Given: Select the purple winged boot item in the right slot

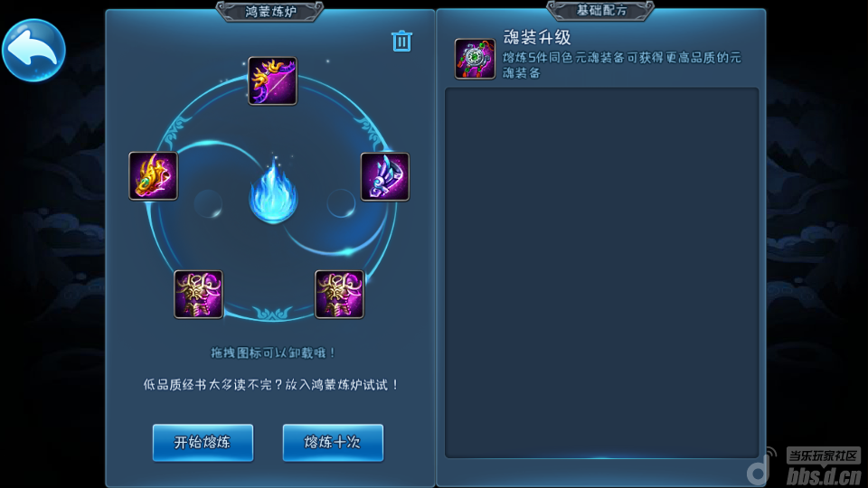Looking at the screenshot, I should point(385,177).
